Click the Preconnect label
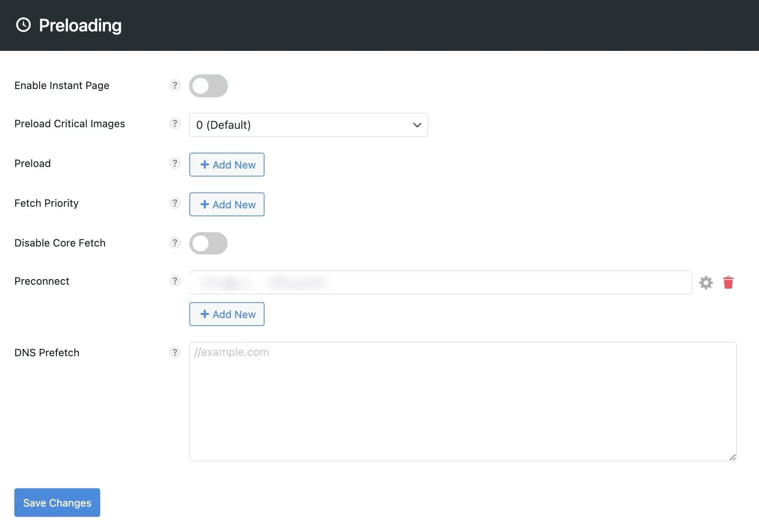Viewport: 759px width, 532px height. coord(42,281)
